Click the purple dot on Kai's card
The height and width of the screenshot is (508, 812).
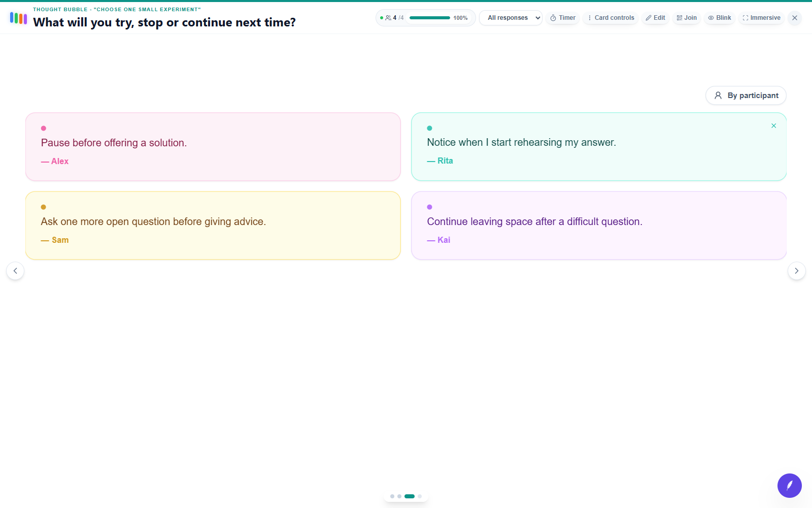(x=430, y=207)
